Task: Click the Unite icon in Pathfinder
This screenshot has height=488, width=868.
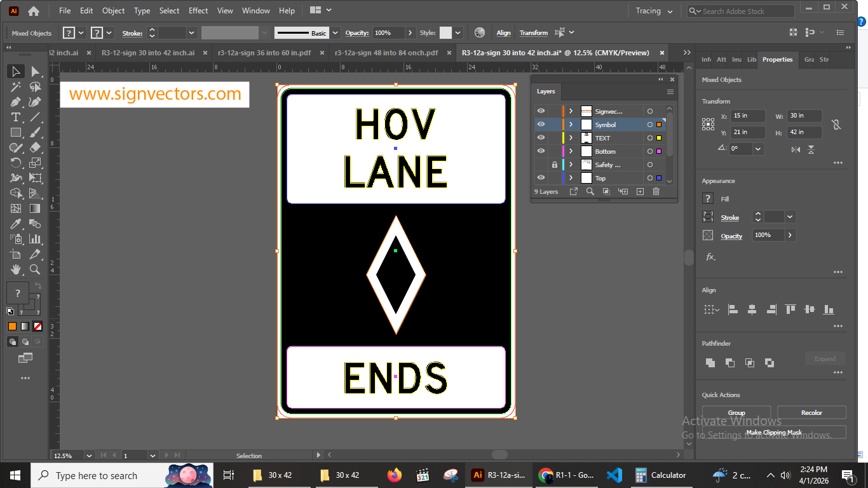Action: pos(710,362)
